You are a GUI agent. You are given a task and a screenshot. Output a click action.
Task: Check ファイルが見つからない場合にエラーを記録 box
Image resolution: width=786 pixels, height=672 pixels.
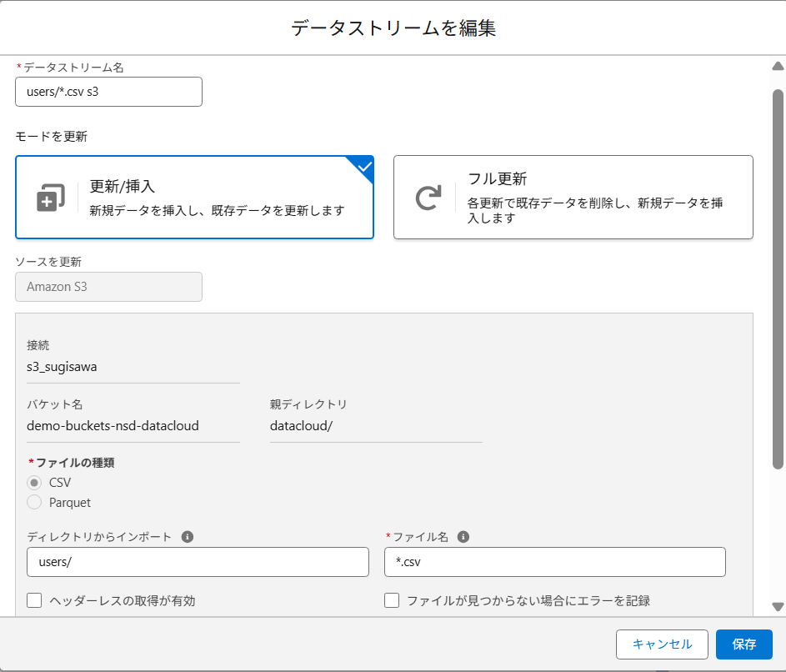tap(392, 600)
